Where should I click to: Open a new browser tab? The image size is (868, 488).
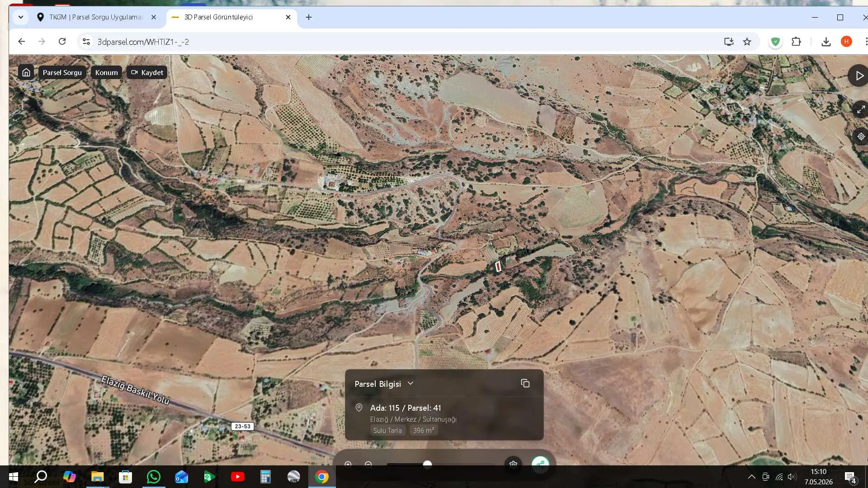(309, 17)
